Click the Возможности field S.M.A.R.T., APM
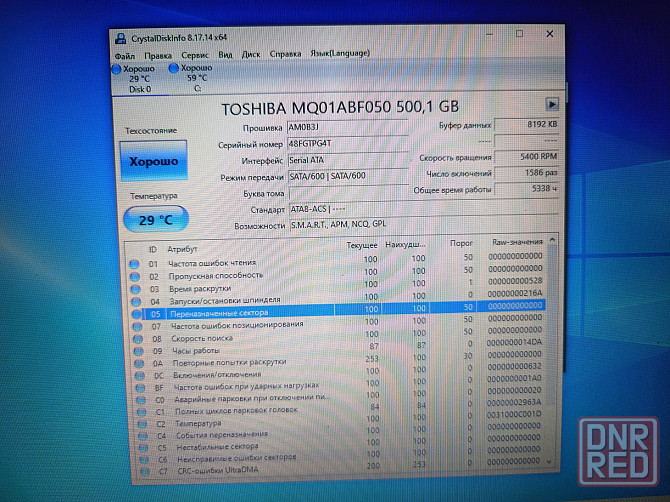The image size is (670, 502). click(423, 224)
